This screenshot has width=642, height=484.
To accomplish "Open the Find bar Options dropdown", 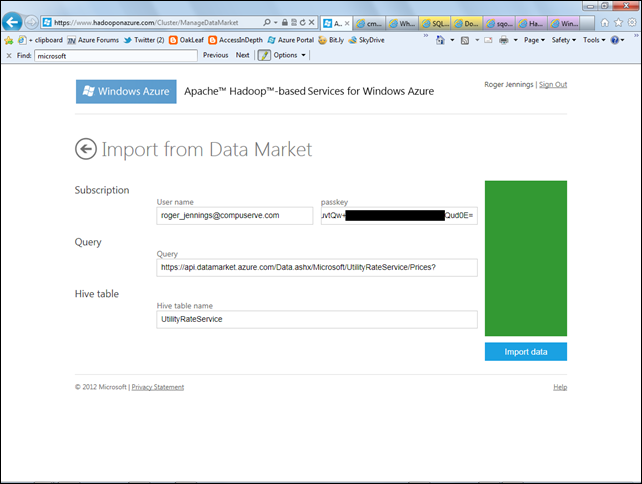I will pos(289,55).
